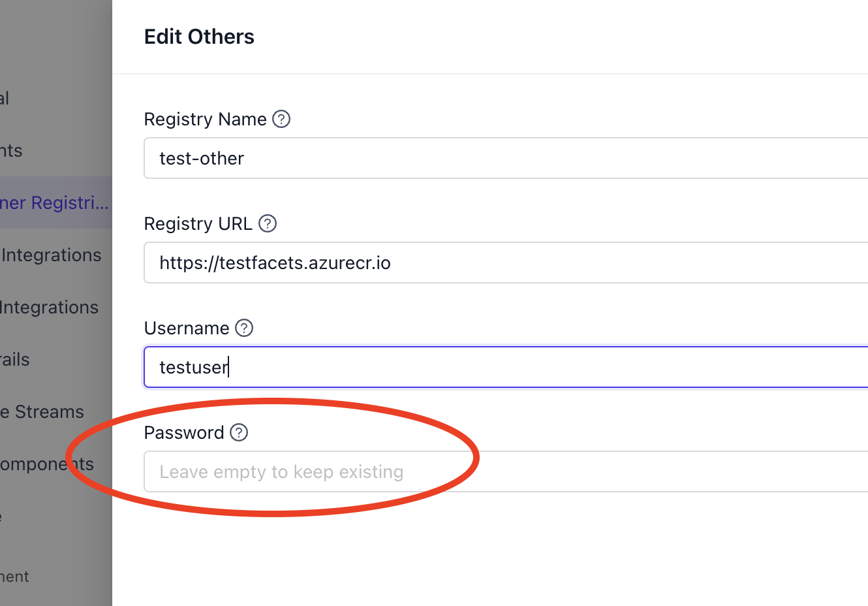Open the Components sidebar item
Viewport: 868px width, 606px height.
[x=47, y=464]
